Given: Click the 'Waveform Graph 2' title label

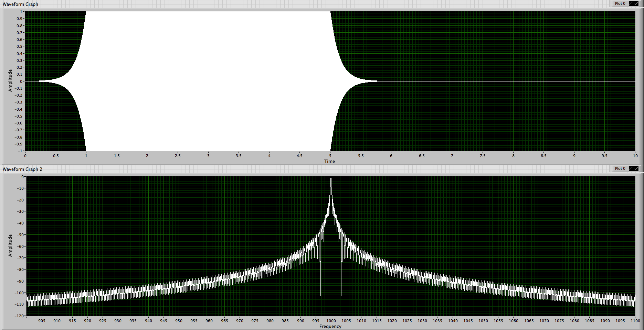Looking at the screenshot, I should [x=22, y=169].
